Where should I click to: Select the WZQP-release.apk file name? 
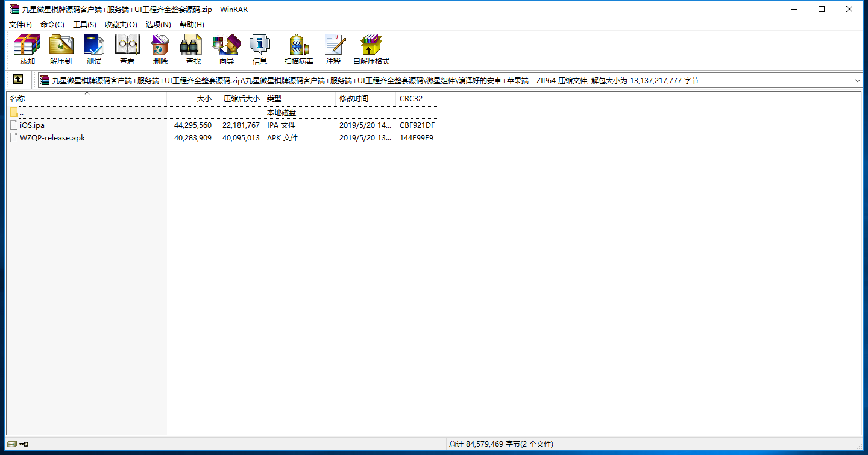(x=52, y=138)
